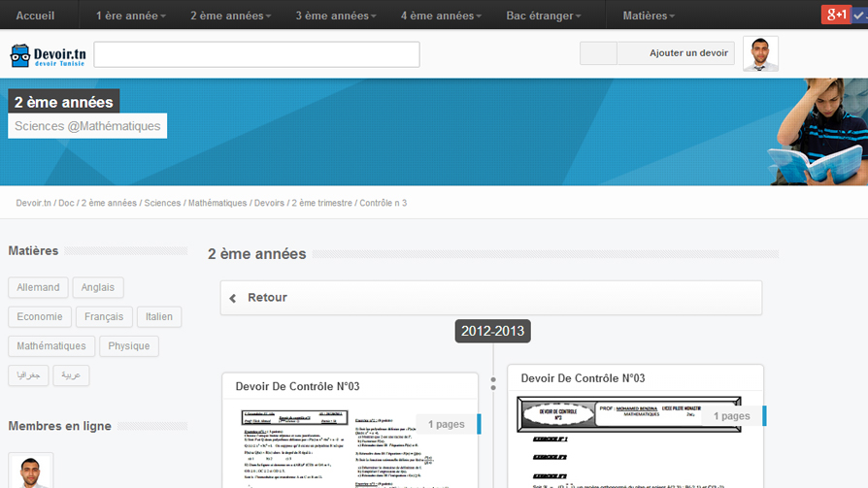Click the Ajouter un devoir button
Viewport: 868px width, 488px height.
tap(688, 53)
